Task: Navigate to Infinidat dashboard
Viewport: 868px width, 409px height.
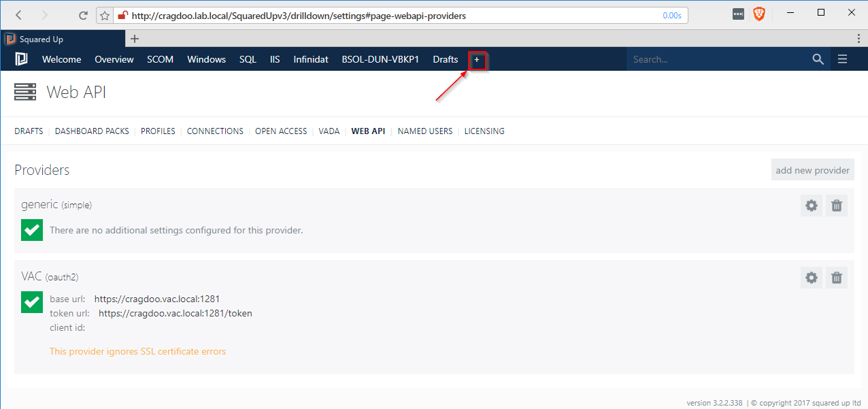Action: [311, 59]
